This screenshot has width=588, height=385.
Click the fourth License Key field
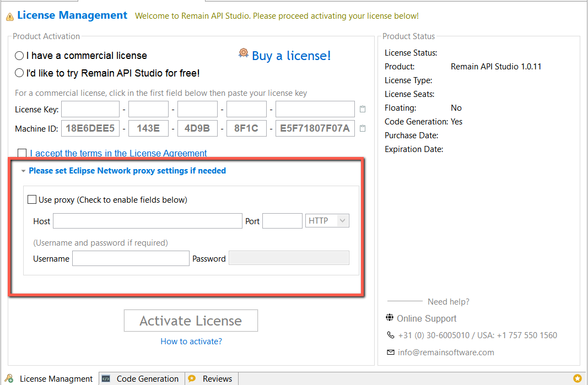coord(247,109)
